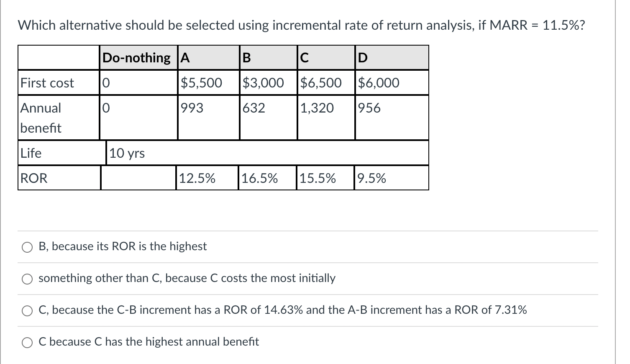The width and height of the screenshot is (630, 364).
Task: Select the answer about C-B increment ROR of 14.63%
Action: click(27, 310)
